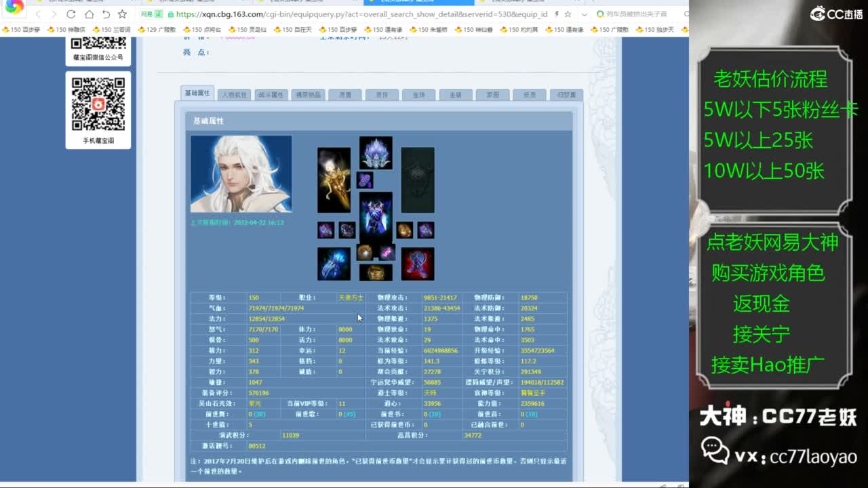Click the golden ring icon right of the armor

(404, 230)
